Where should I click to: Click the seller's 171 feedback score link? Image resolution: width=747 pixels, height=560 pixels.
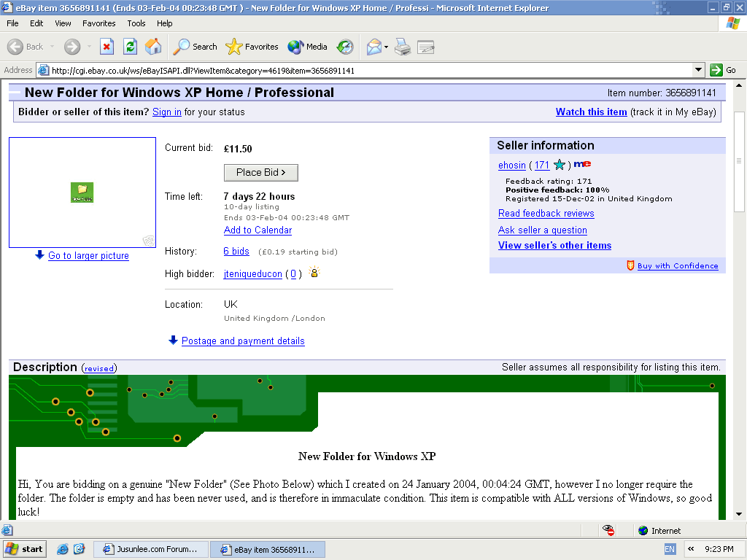click(542, 166)
